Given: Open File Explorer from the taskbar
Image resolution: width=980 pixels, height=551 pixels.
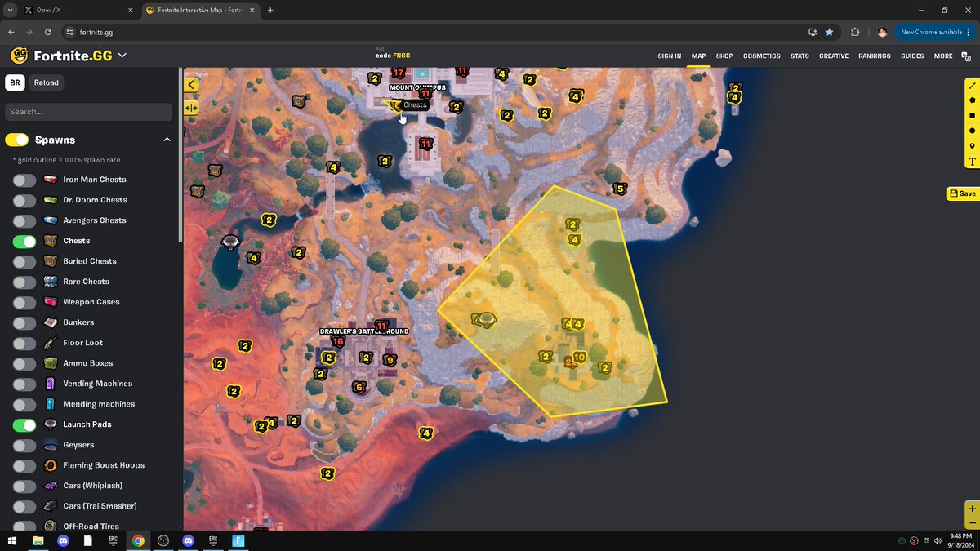Looking at the screenshot, I should 38,540.
